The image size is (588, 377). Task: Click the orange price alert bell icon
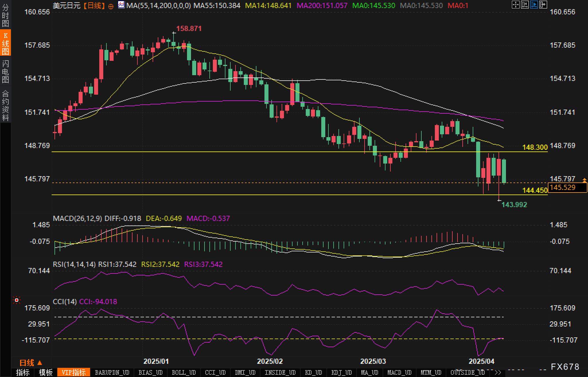click(584, 180)
